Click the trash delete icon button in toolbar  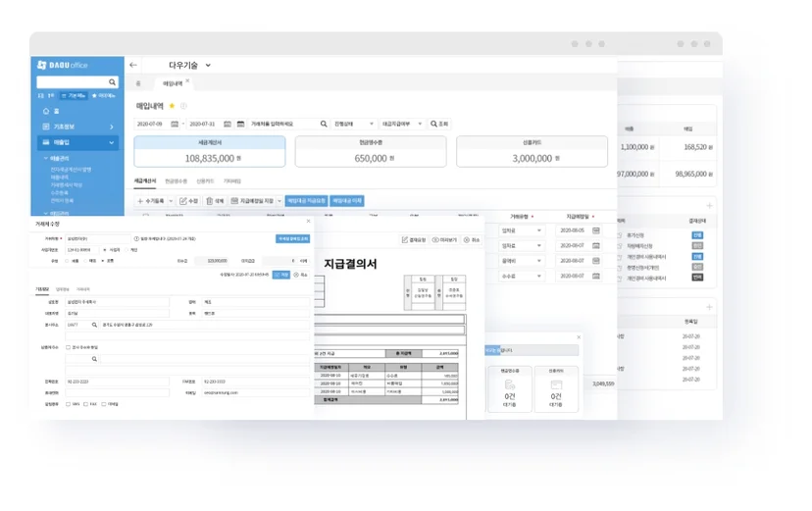click(215, 201)
